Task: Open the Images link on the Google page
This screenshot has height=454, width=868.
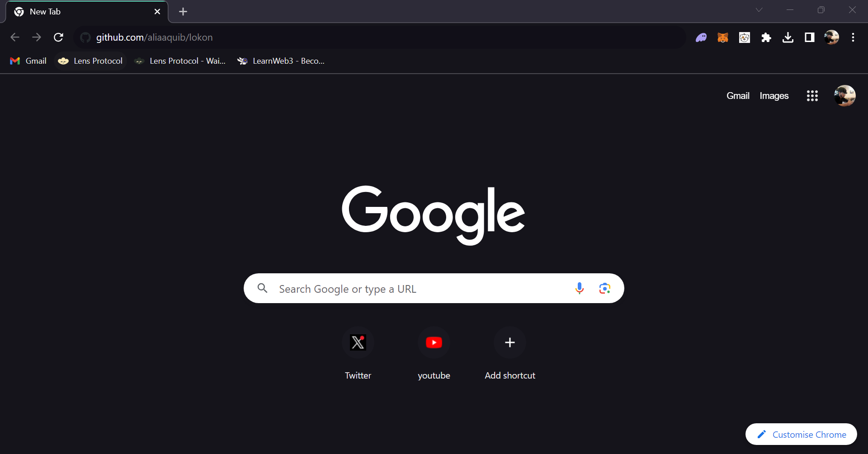Action: (x=774, y=96)
